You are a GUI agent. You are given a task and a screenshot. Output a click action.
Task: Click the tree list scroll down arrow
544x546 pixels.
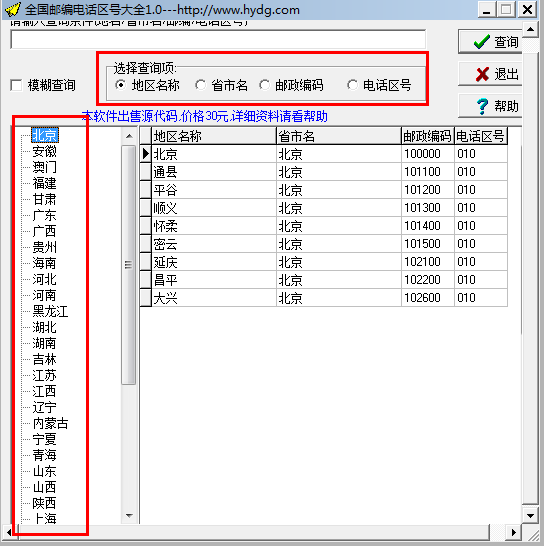coord(129,516)
